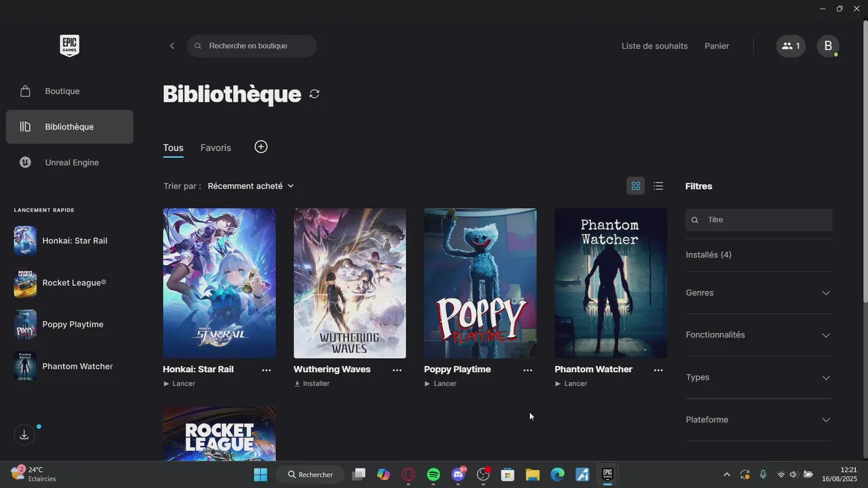Open Liste de souhaits
This screenshot has width=868, height=488.
(654, 46)
